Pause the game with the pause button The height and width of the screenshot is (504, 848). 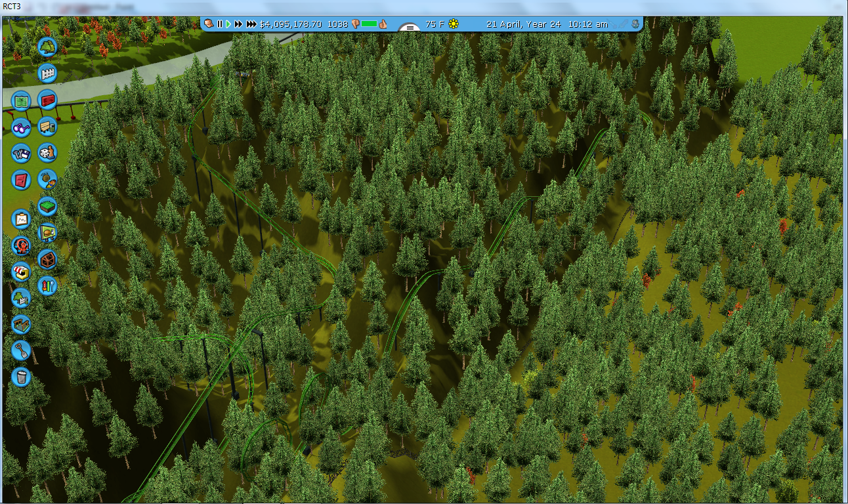pos(220,24)
